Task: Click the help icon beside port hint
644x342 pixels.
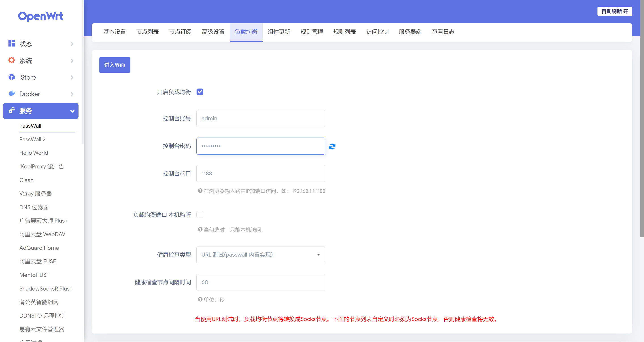Action: pos(200,191)
